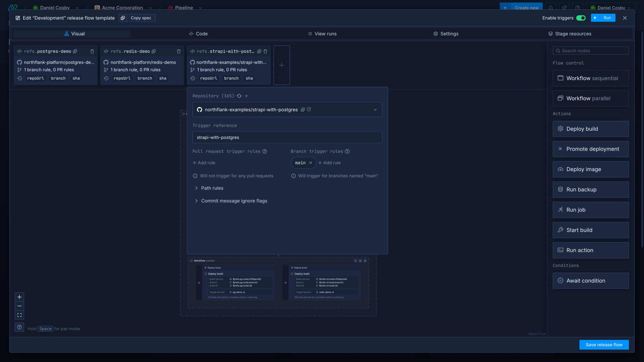The height and width of the screenshot is (362, 644).
Task: Open the Settings tab
Action: (446, 34)
